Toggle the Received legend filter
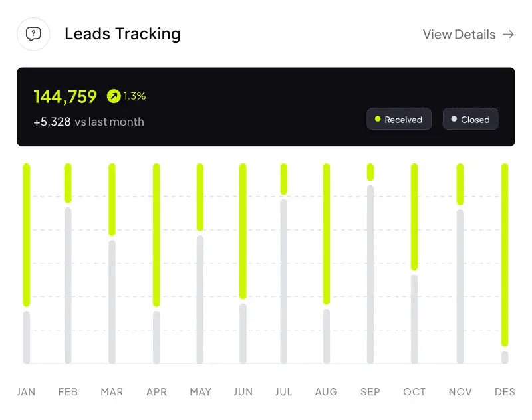 click(399, 119)
